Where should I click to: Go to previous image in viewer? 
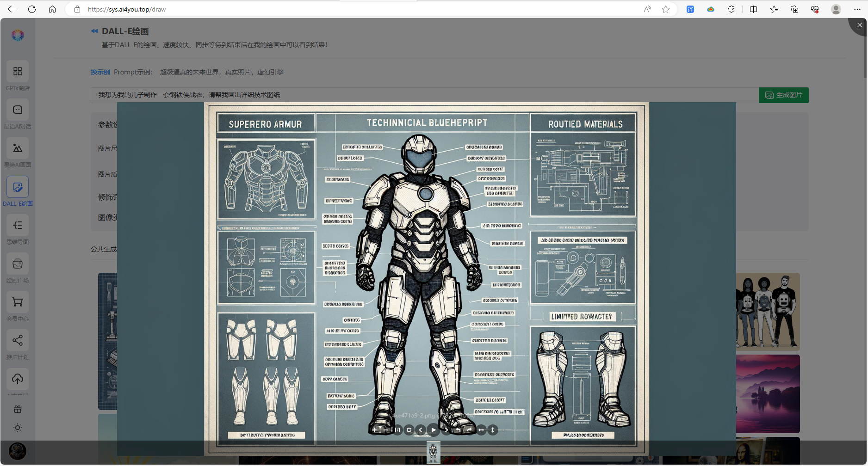(x=421, y=430)
